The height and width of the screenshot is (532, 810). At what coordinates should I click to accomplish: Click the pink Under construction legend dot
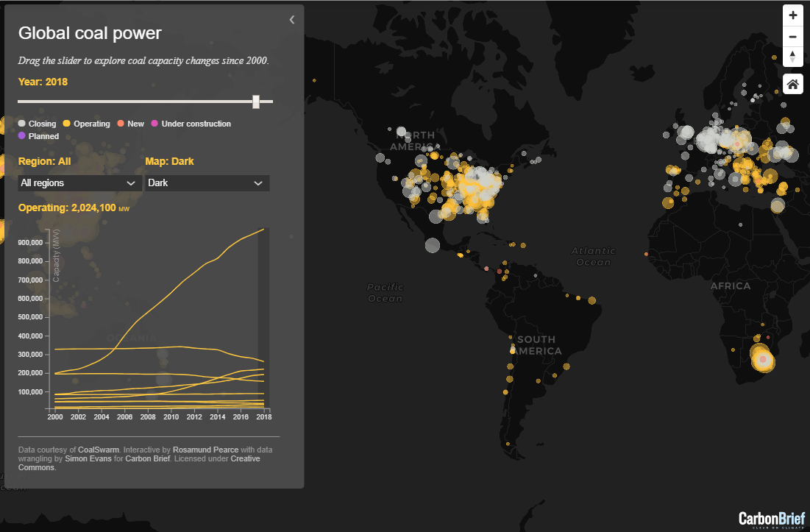(x=154, y=124)
